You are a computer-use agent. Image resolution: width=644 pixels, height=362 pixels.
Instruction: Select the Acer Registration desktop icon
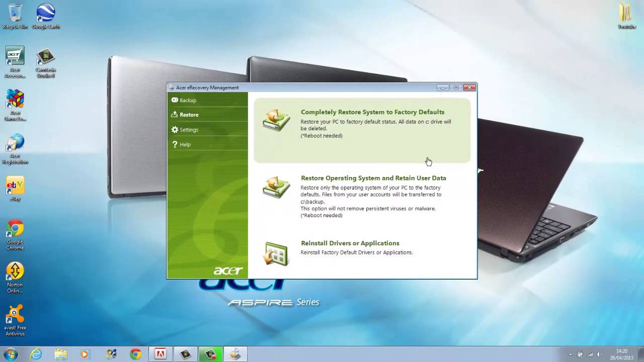tap(15, 149)
